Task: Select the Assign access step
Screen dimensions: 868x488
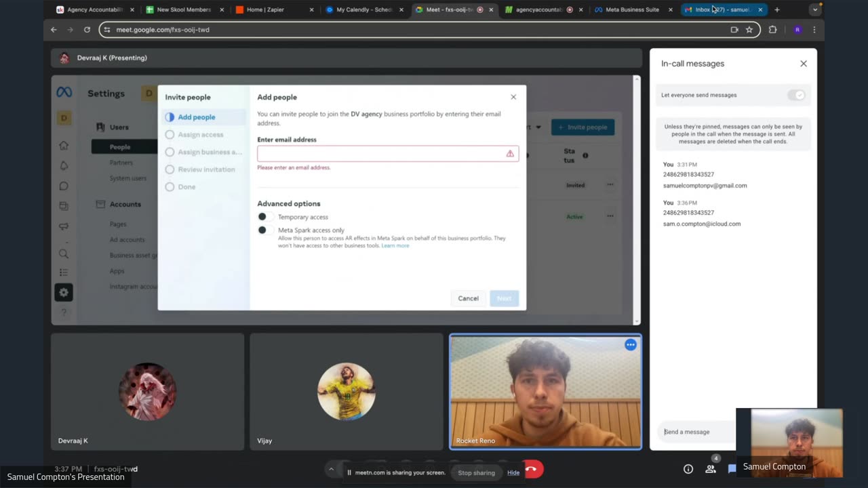Action: coord(203,135)
